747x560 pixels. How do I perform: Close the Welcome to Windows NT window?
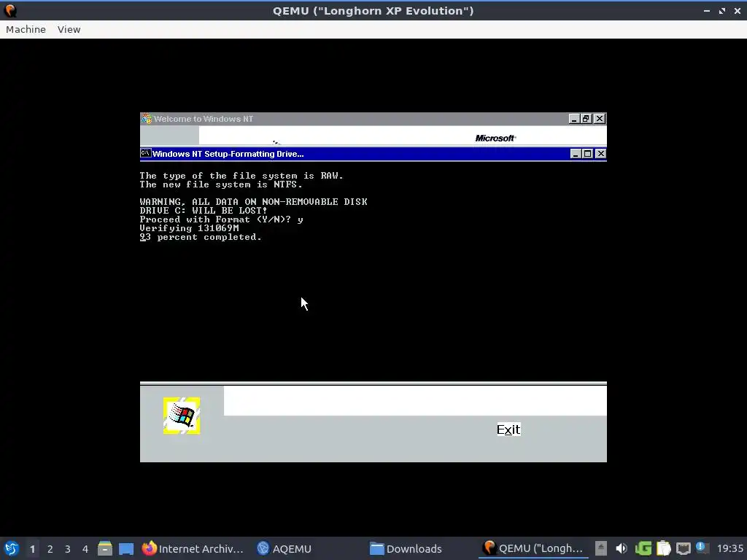pos(600,119)
